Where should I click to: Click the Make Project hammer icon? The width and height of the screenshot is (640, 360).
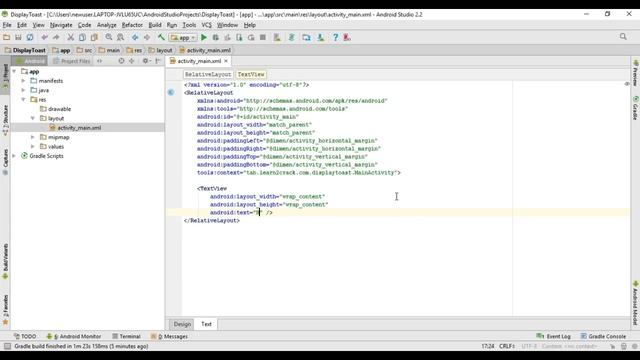pyautogui.click(x=161, y=37)
